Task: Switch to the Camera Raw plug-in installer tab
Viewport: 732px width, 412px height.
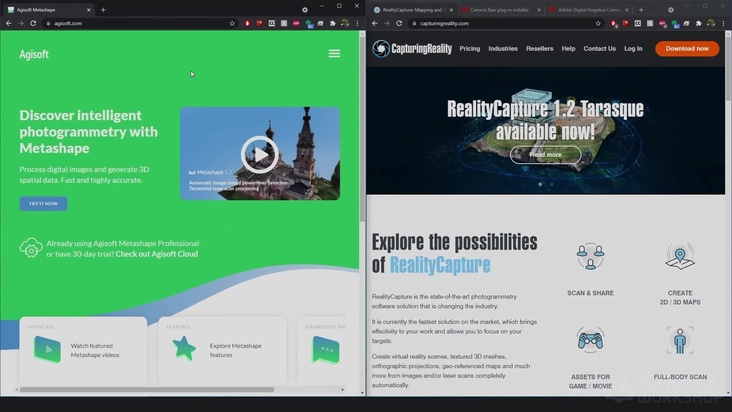Action: tap(496, 9)
